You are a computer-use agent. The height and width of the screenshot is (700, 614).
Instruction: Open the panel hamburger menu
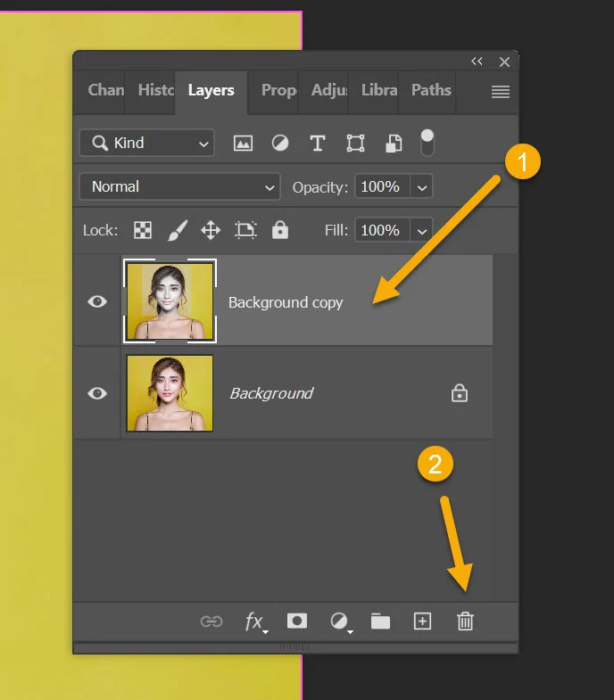pyautogui.click(x=501, y=92)
